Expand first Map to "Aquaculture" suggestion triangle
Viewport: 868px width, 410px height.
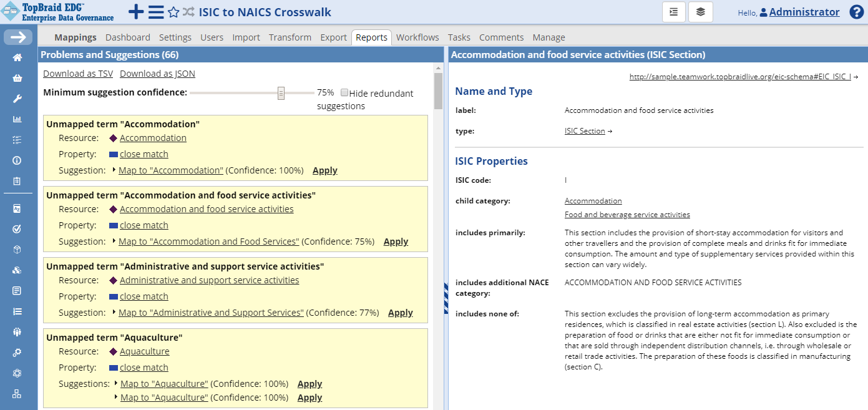click(x=117, y=383)
